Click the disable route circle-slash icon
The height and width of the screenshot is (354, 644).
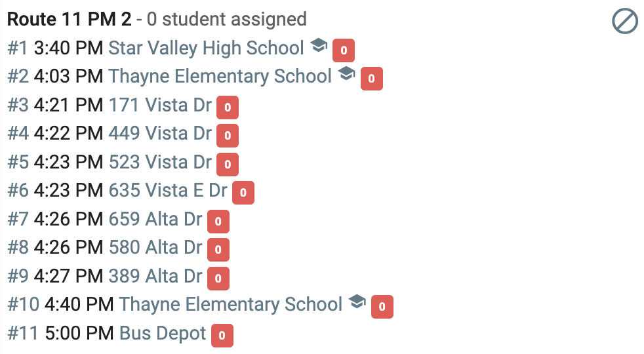coord(625,21)
